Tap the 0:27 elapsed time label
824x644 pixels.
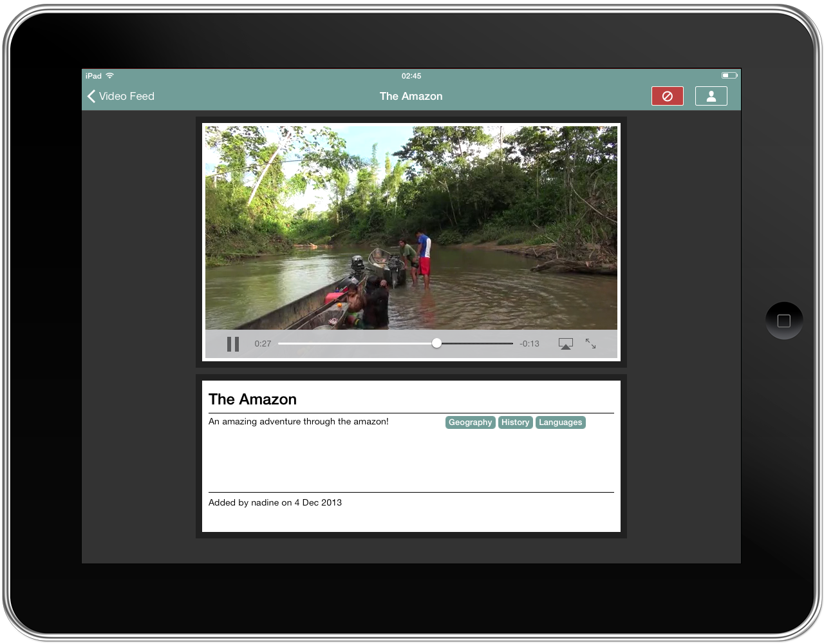[263, 344]
